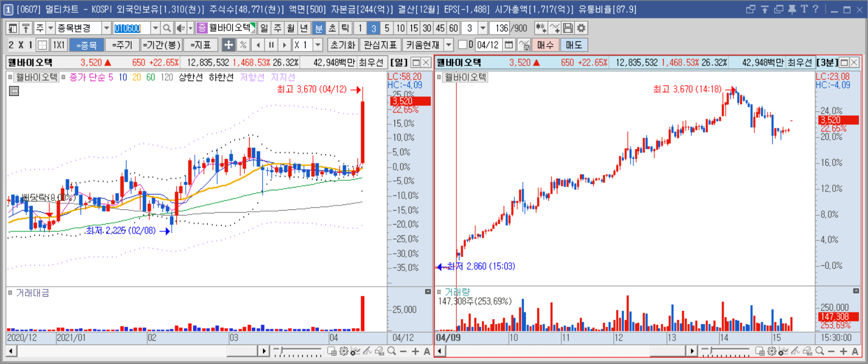The height and width of the screenshot is (364, 868).
Task: Select the 15 minute interval tab
Action: pos(414,28)
